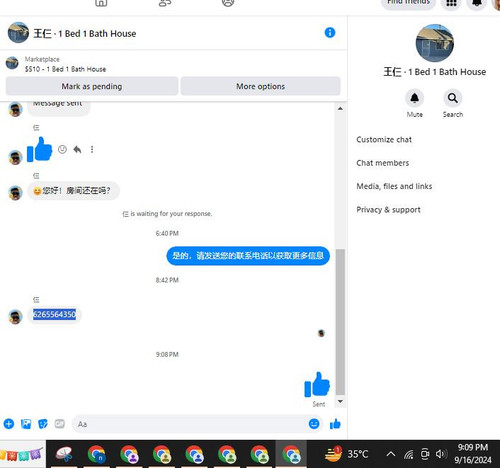Screen dimensions: 500x468
Task: Click the chat vertical scrollbar thumb
Action: click(x=340, y=322)
